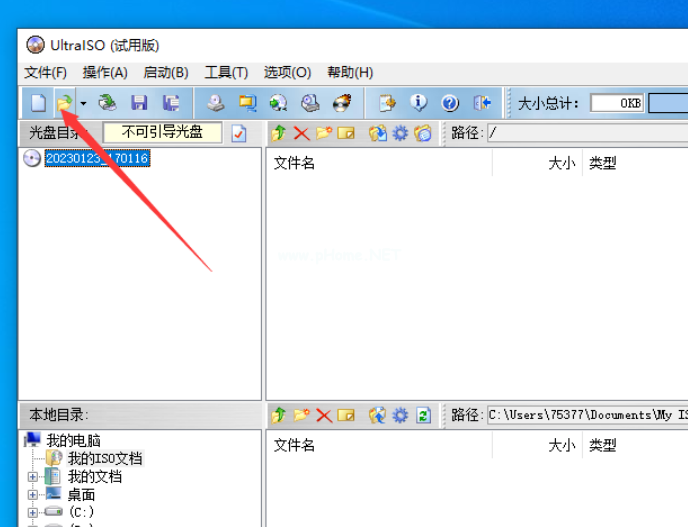Click the up-folder icon in disc panel toolbar
This screenshot has width=688, height=527.
tap(279, 133)
